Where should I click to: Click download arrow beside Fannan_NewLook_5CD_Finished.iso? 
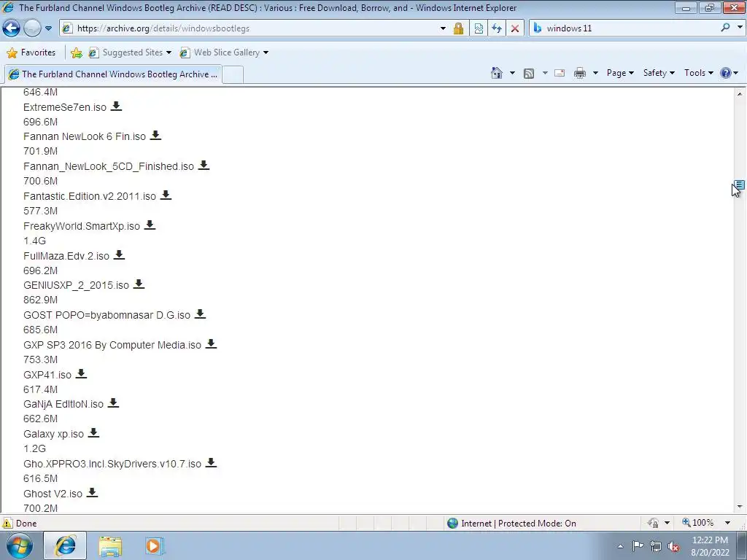click(204, 166)
